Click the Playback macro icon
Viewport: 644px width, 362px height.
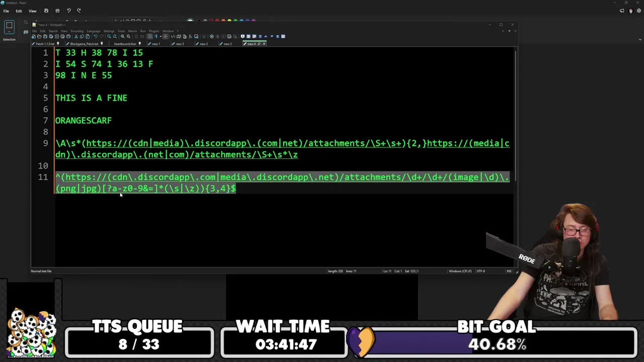coord(223,36)
